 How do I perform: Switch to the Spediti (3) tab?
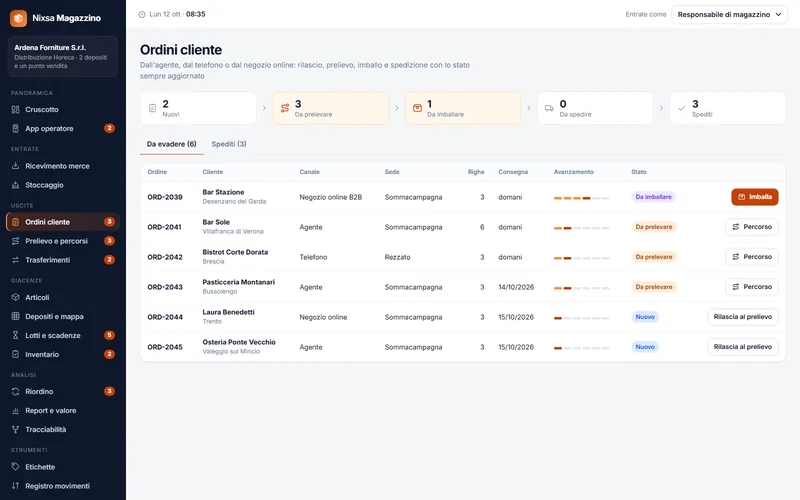(229, 144)
